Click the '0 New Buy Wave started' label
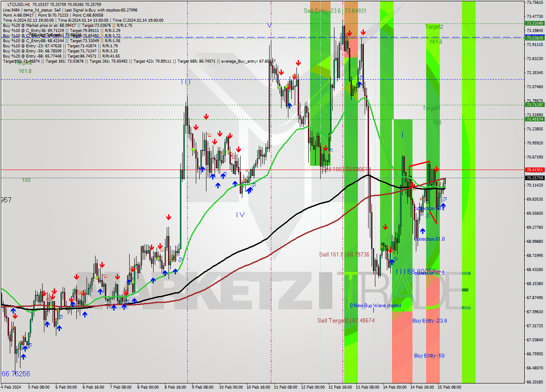Image resolution: width=546 pixels, height=392 pixels. [375, 306]
